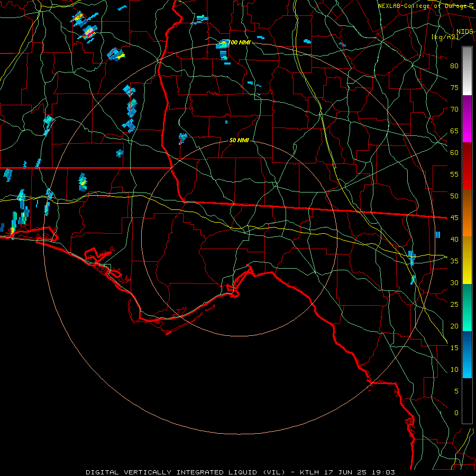Click legend value 55
This screenshot has width=476, height=476.
tap(454, 174)
